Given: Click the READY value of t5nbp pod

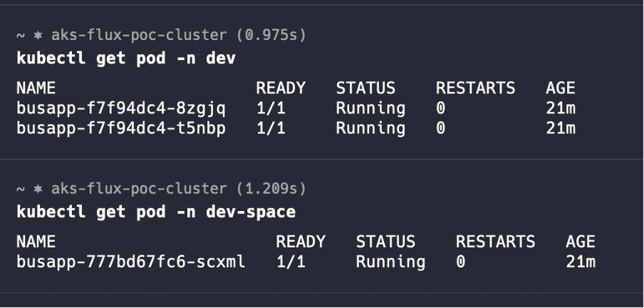Looking at the screenshot, I should (x=271, y=128).
